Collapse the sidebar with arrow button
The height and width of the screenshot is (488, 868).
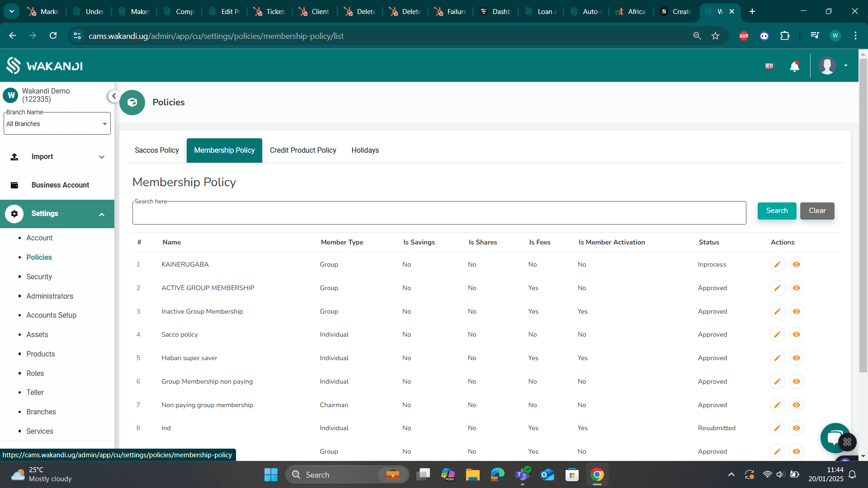point(113,96)
